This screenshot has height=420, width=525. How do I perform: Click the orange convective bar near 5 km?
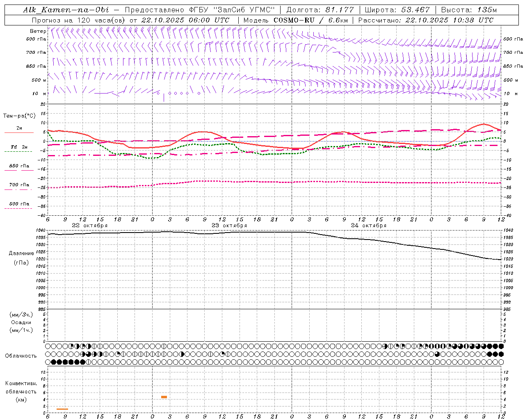point(164,397)
